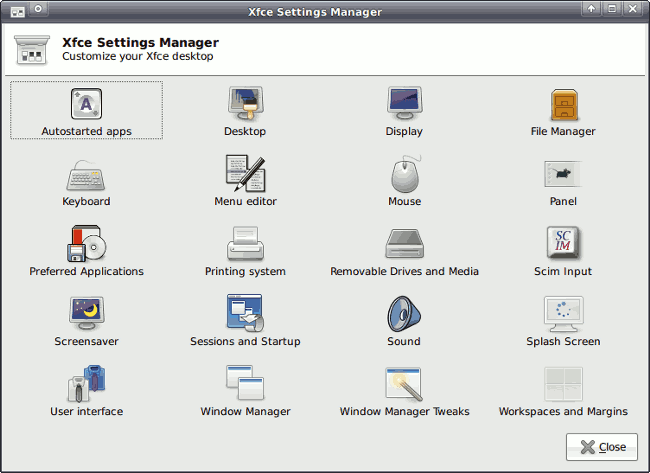Viewport: 650px width, 473px height.
Task: Click the "Mouse" label text
Action: click(x=405, y=201)
